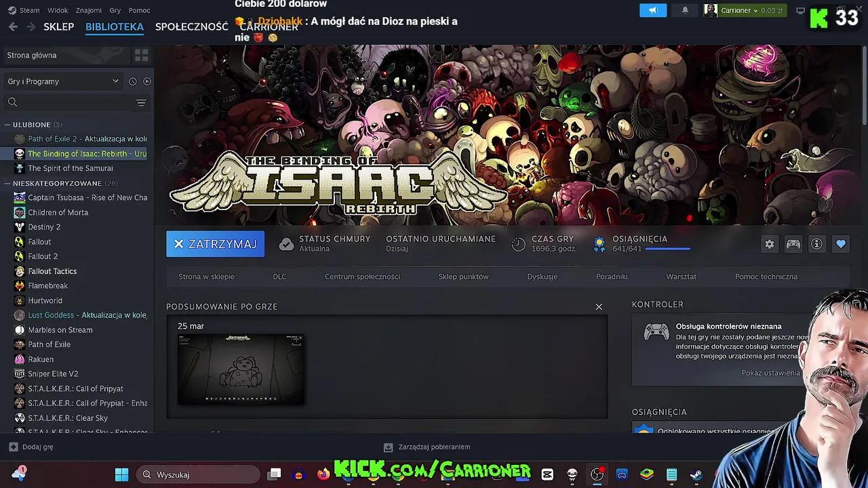
Task: Go to the SPOŁECZNOŚĆ section
Action: pyautogui.click(x=192, y=27)
